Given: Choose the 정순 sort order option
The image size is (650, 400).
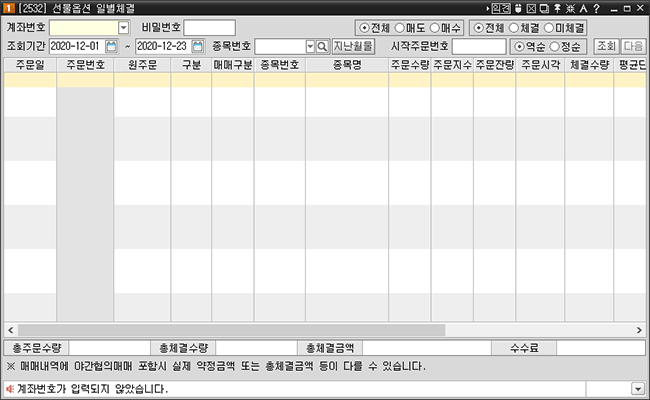Looking at the screenshot, I should point(555,47).
